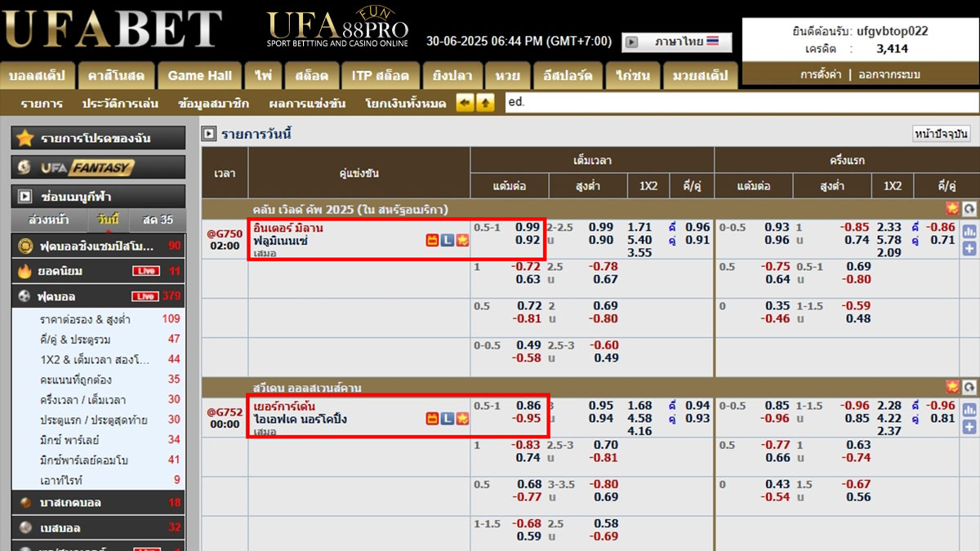
Task: Click the L live icon for อินเตอร์ มิลาน match
Action: [x=448, y=240]
